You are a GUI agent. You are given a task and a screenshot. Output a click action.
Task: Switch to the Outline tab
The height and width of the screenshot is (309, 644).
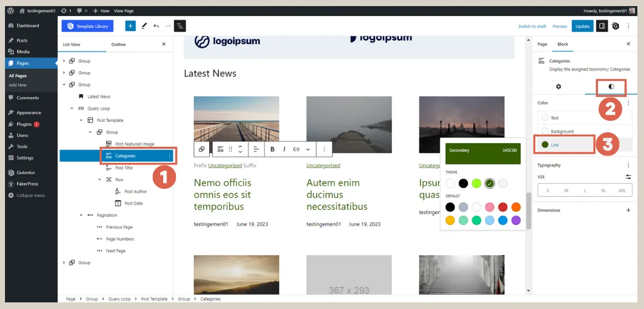coord(119,44)
